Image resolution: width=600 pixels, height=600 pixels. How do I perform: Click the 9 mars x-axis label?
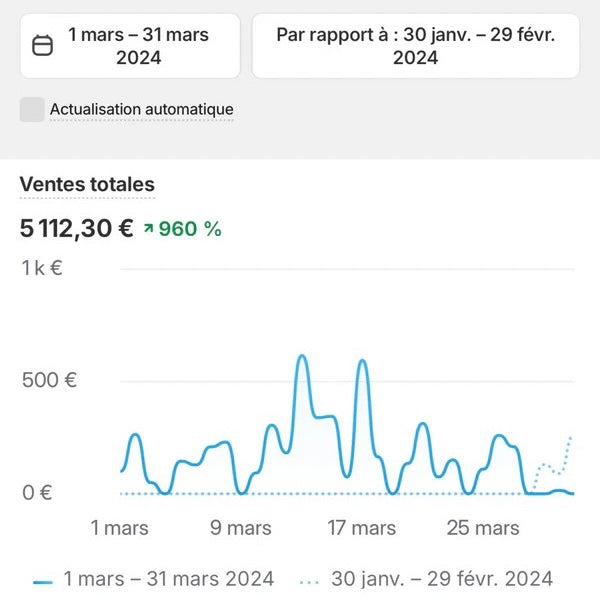241,527
